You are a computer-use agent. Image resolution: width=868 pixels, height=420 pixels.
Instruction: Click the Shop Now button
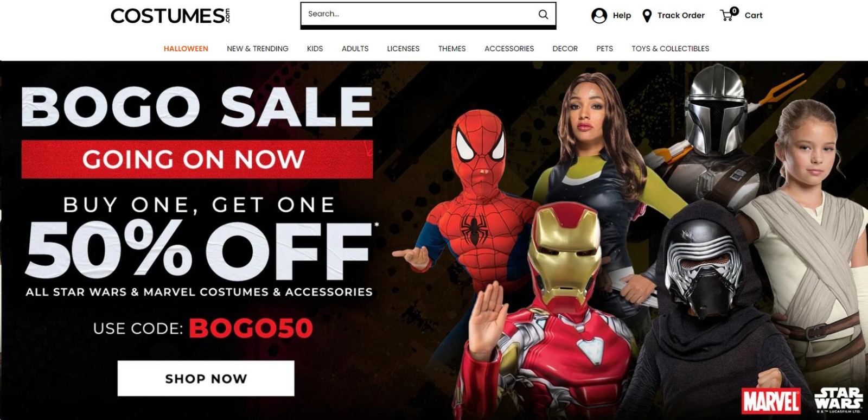[206, 378]
